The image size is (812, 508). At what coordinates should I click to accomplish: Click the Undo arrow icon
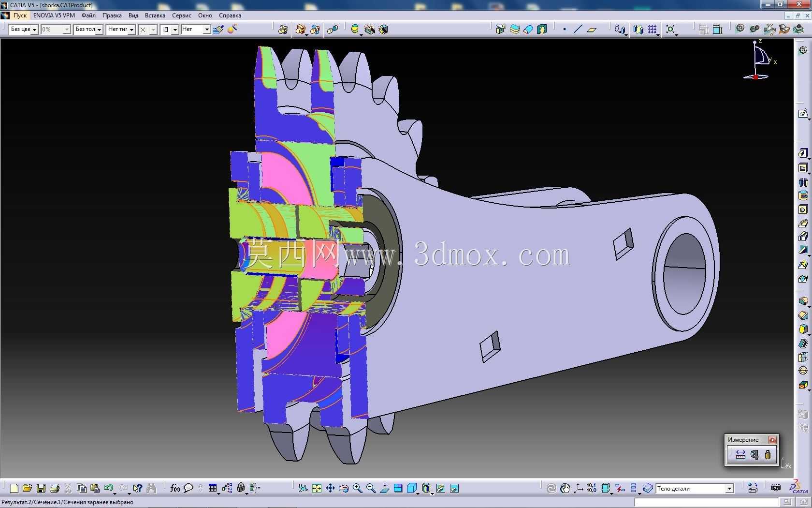108,488
